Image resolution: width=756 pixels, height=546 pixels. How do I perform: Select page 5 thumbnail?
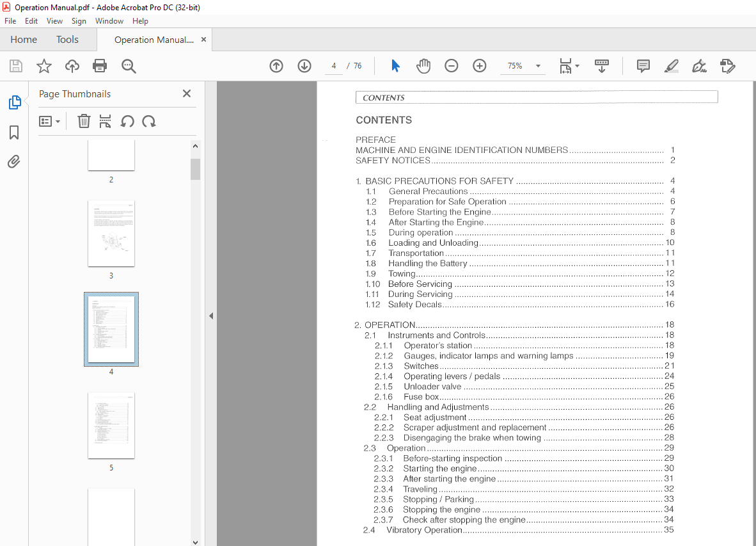[111, 426]
